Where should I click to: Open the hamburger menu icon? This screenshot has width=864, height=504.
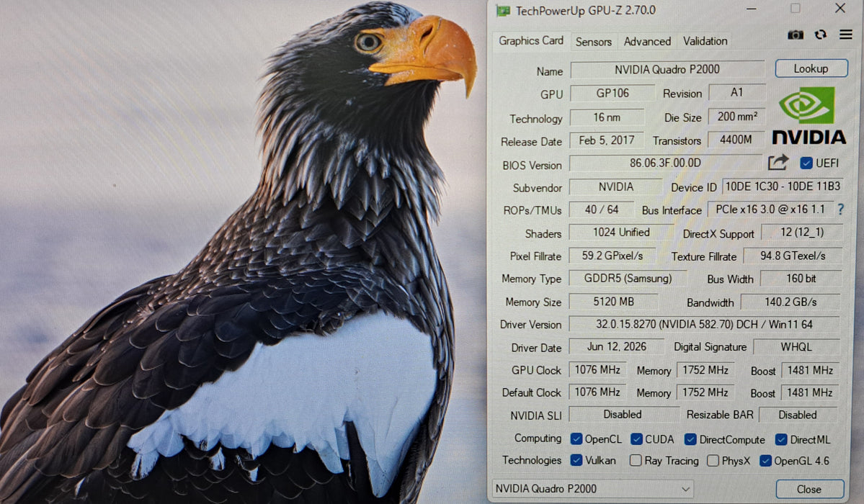click(x=846, y=35)
